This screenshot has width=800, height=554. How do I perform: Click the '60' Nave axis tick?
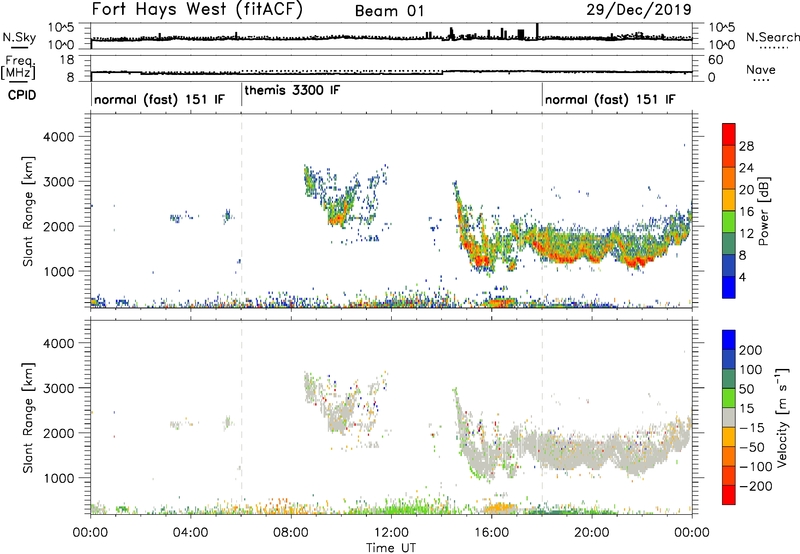[715, 60]
